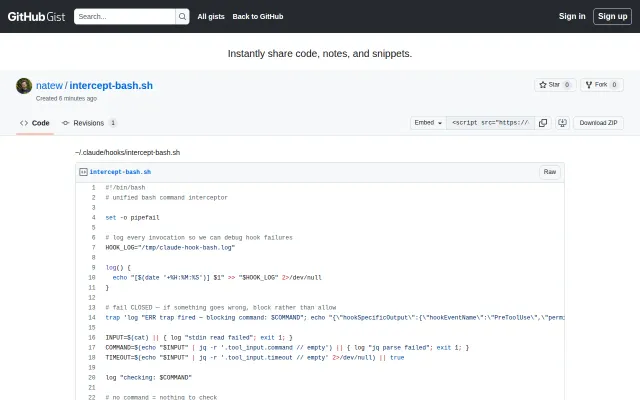Click the commit icon in the Revisions tab
The image size is (640, 400).
(65, 123)
